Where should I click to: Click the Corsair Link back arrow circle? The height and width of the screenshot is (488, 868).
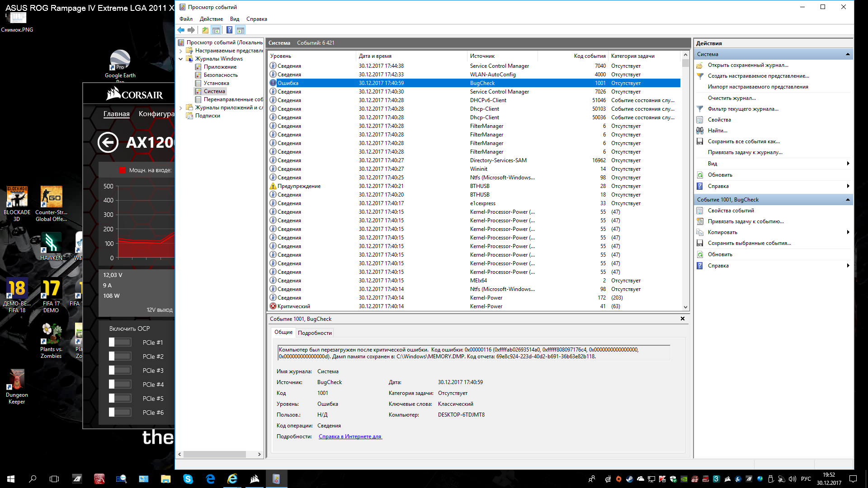point(108,143)
